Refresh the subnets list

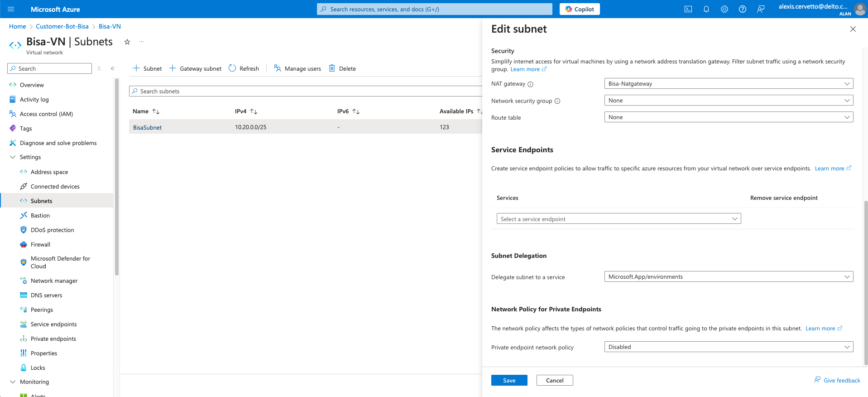coord(244,68)
